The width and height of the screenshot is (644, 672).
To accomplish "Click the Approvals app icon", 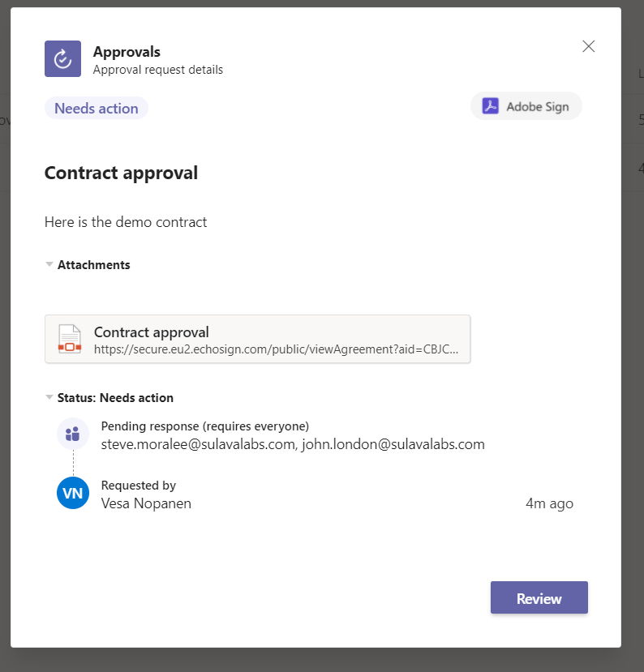I will tap(62, 59).
